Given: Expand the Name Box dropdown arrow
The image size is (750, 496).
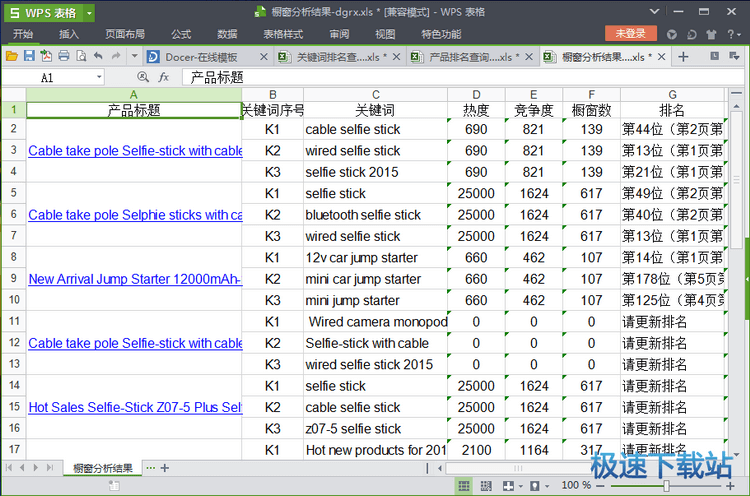Looking at the screenshot, I should (x=99, y=77).
